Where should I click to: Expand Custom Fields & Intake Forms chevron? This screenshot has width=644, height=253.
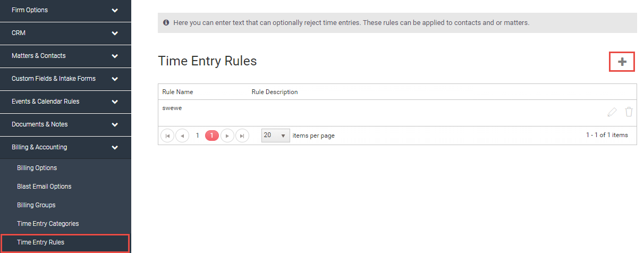point(115,79)
